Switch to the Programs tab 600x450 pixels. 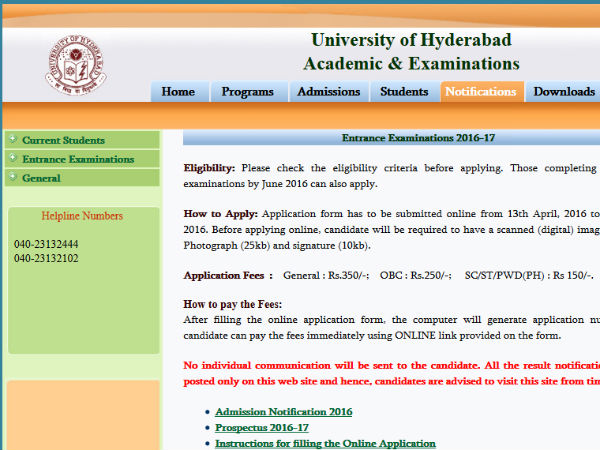(247, 92)
